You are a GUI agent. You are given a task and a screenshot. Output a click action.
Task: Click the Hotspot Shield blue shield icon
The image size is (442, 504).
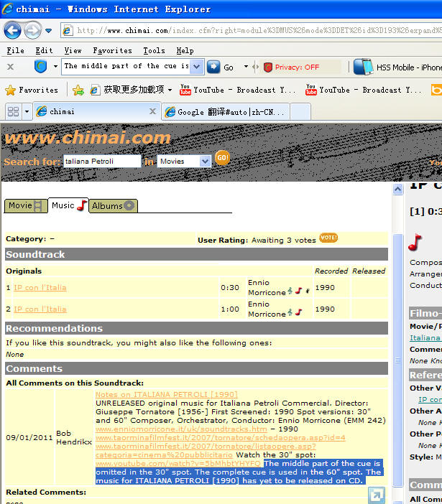click(x=40, y=67)
